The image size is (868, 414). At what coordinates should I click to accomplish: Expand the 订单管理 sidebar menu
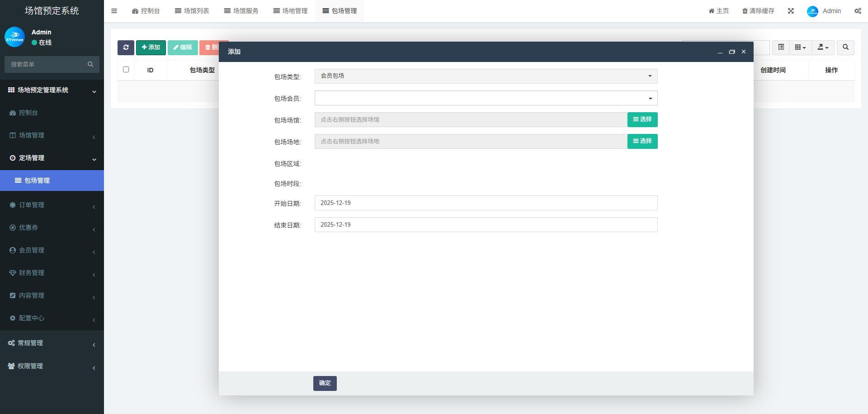(32, 205)
